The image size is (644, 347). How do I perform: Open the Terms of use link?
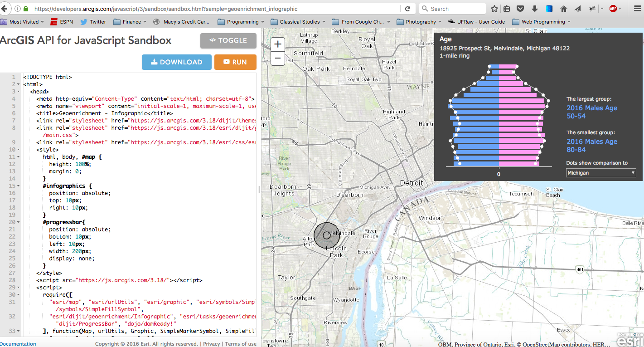(x=241, y=344)
